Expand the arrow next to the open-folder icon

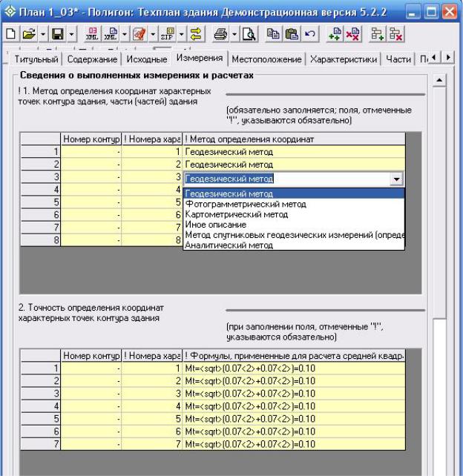pyautogui.click(x=43, y=33)
